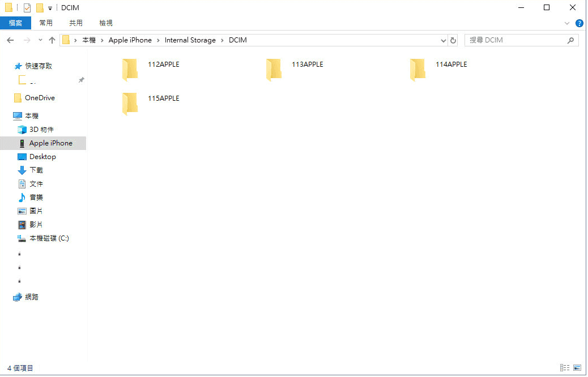Viewport: 588px width, 377px height.
Task: Click 本機 in the address path
Action: pyautogui.click(x=89, y=40)
